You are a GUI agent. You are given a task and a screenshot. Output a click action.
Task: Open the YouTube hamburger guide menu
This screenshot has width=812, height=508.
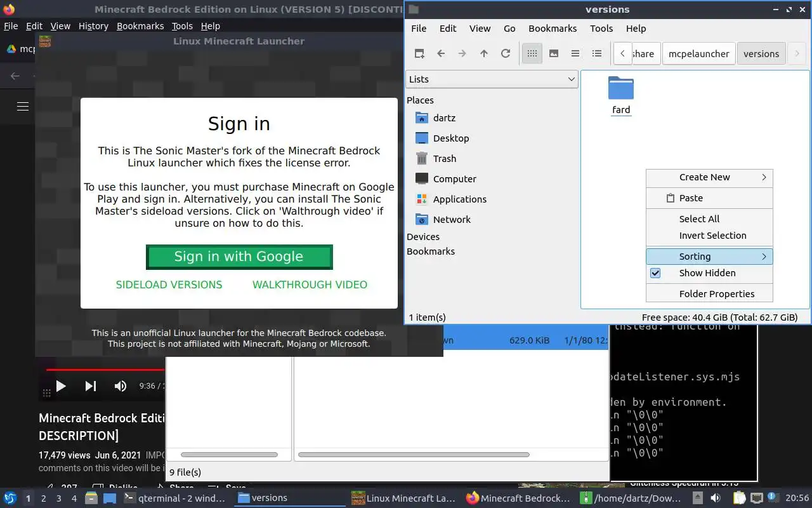[x=23, y=106]
